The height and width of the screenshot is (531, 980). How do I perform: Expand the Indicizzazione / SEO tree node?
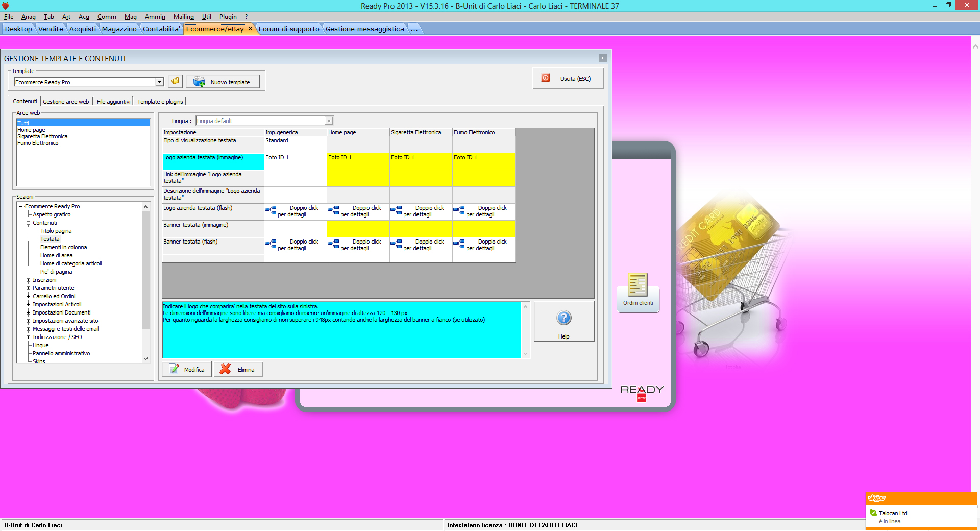point(29,337)
